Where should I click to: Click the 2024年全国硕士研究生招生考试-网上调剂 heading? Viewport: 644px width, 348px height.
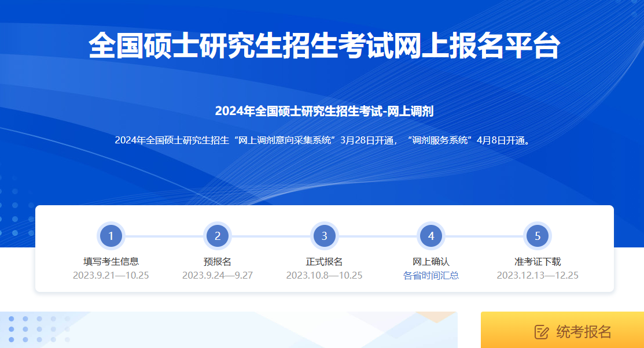point(325,111)
